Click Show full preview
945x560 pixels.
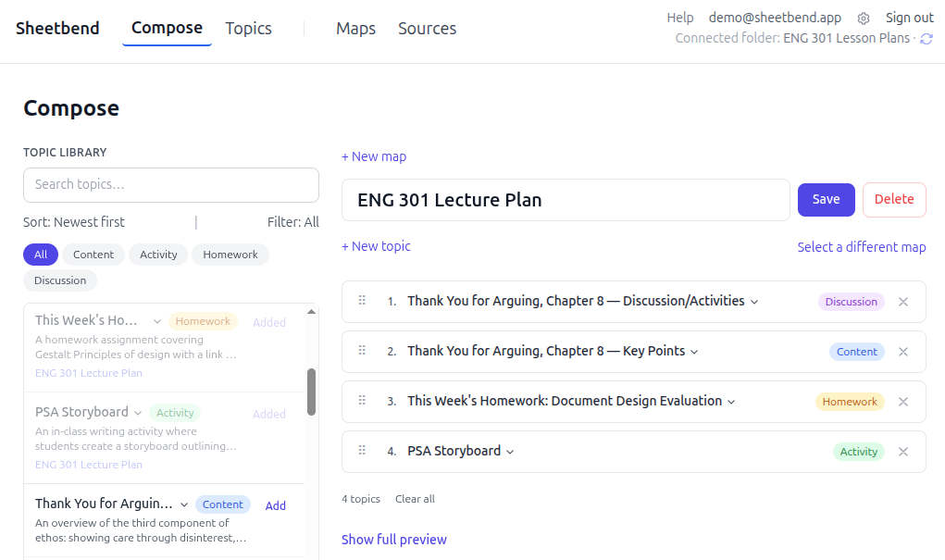click(x=394, y=540)
